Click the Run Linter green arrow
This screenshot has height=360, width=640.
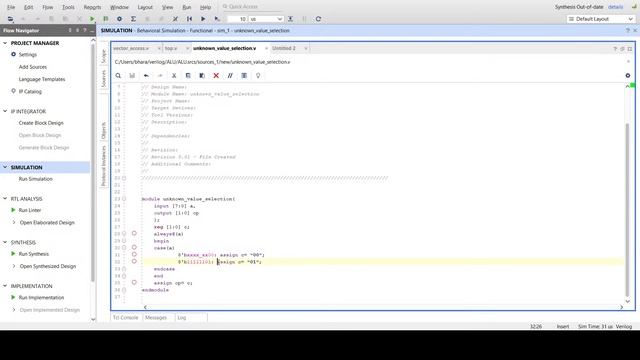point(13,210)
